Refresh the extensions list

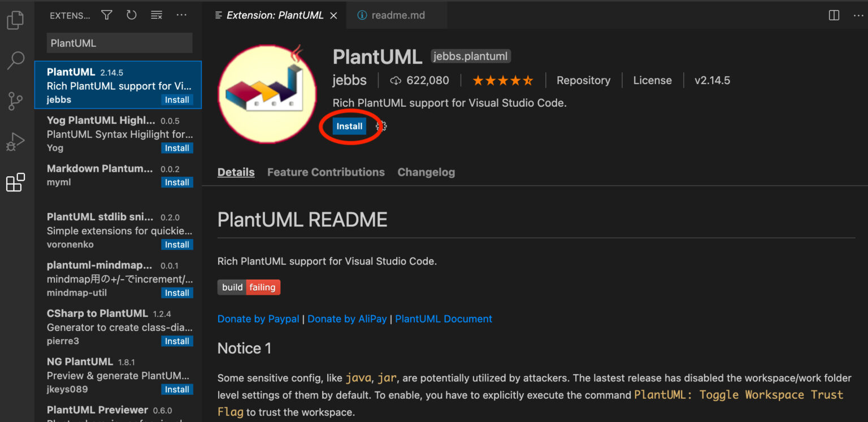point(131,15)
